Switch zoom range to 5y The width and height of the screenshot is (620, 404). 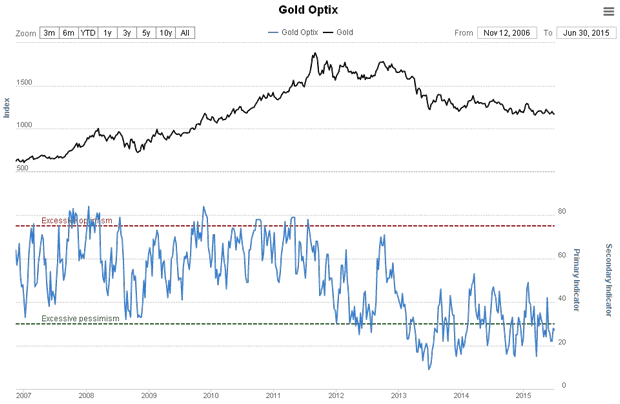coord(146,33)
